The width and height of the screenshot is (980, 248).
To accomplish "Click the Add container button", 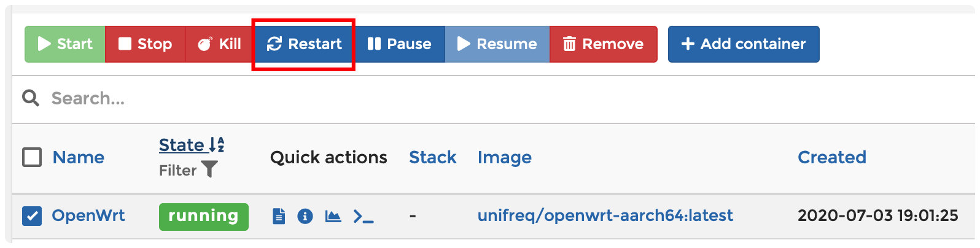I will [x=743, y=44].
